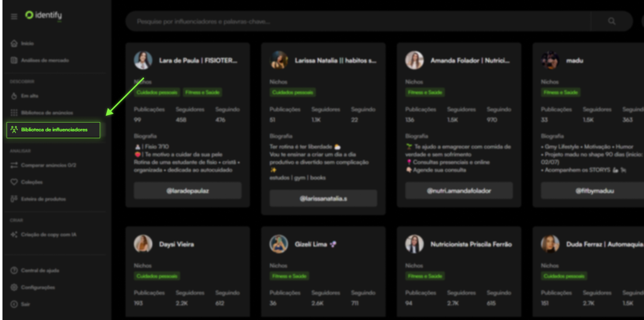The width and height of the screenshot is (644, 320).
Task: Go to Início home page
Action: pos(27,43)
